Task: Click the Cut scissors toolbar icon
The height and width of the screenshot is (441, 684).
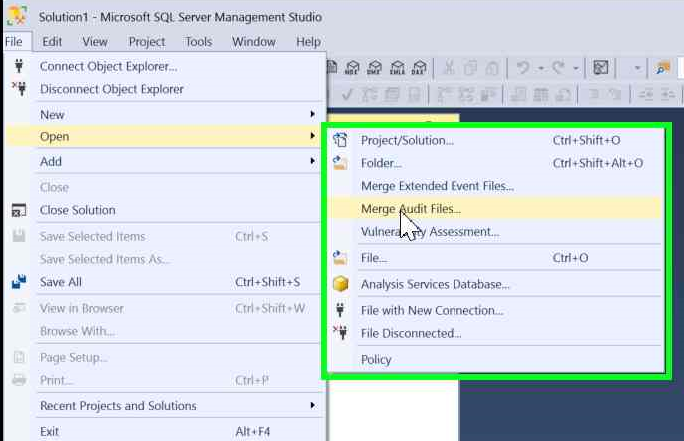Action: tap(449, 68)
